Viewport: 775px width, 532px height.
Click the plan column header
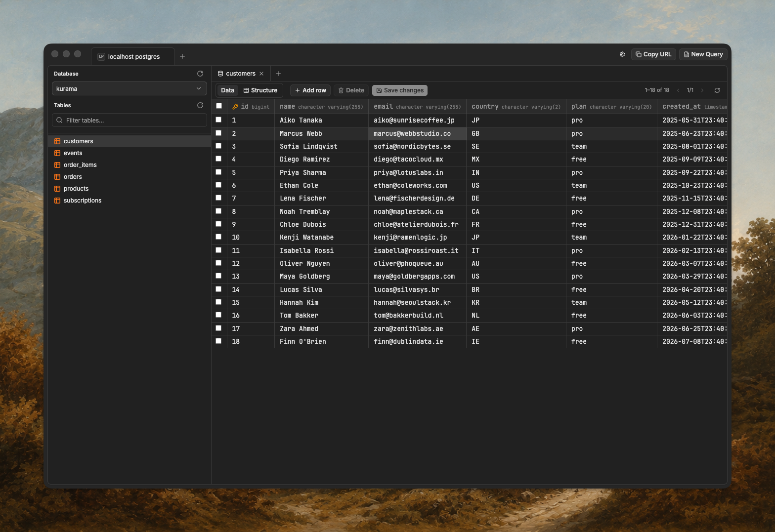(x=611, y=107)
